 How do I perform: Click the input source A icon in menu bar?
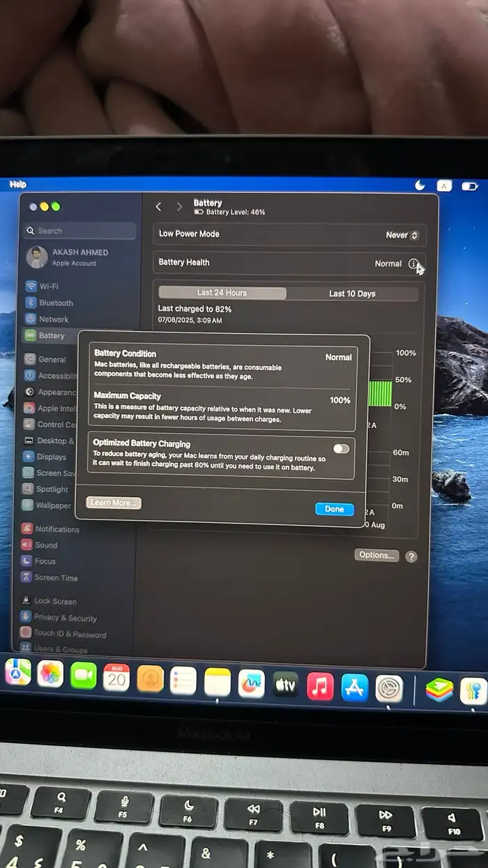[x=444, y=186]
